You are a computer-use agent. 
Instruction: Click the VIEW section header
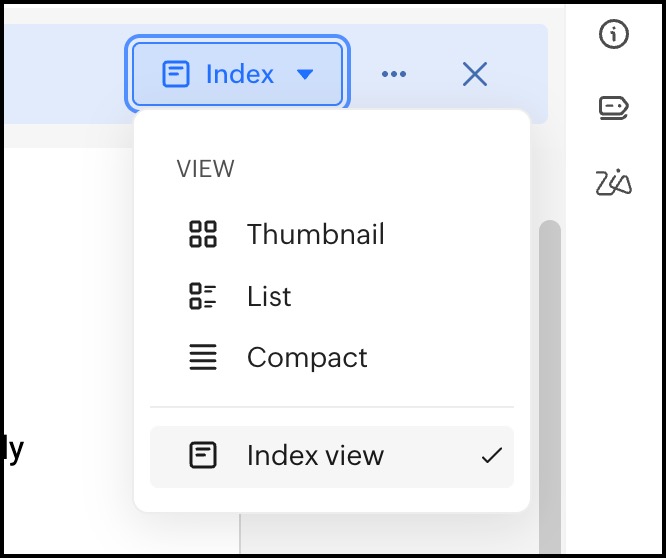click(x=206, y=169)
